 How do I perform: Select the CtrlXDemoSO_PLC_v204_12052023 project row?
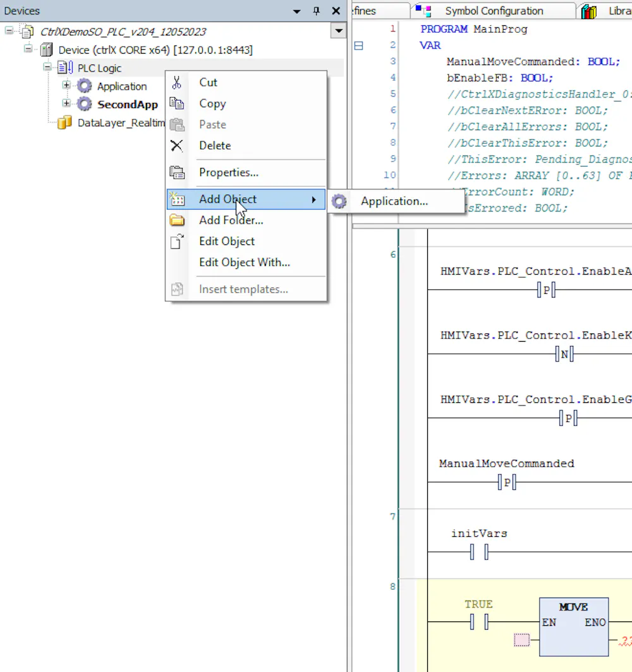[x=123, y=32]
